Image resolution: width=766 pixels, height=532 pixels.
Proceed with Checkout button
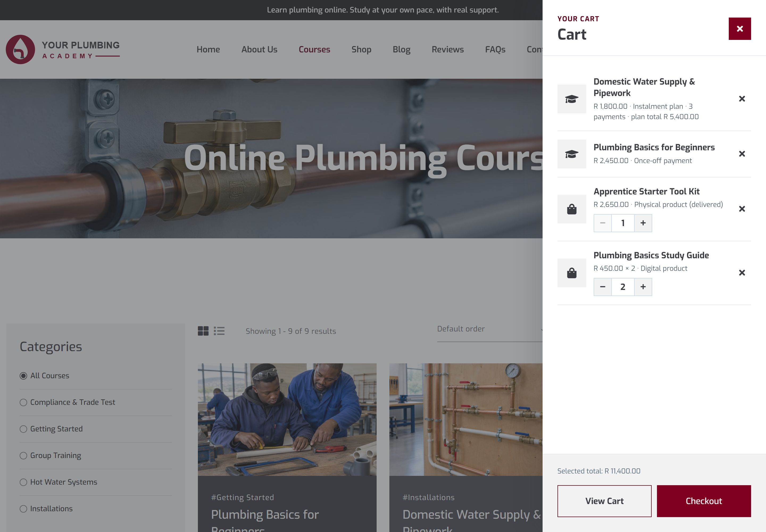coord(704,501)
